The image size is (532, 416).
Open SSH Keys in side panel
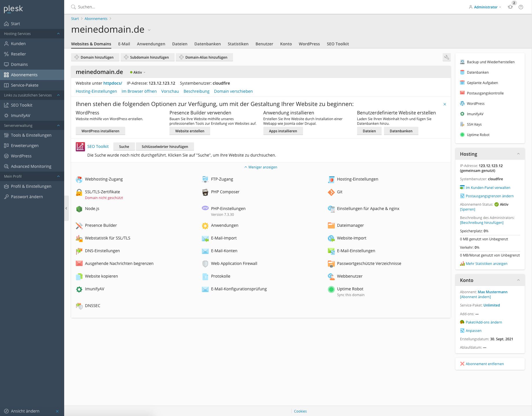coord(474,125)
